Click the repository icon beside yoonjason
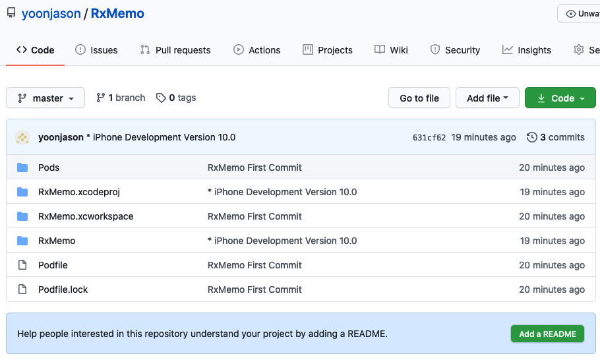Screen dimensions: 600x364 11,13
